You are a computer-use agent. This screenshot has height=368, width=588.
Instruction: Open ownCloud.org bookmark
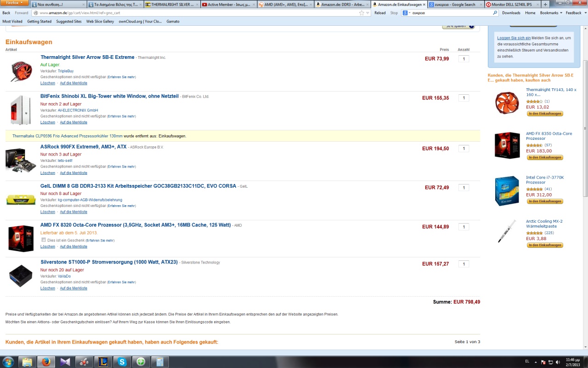140,22
